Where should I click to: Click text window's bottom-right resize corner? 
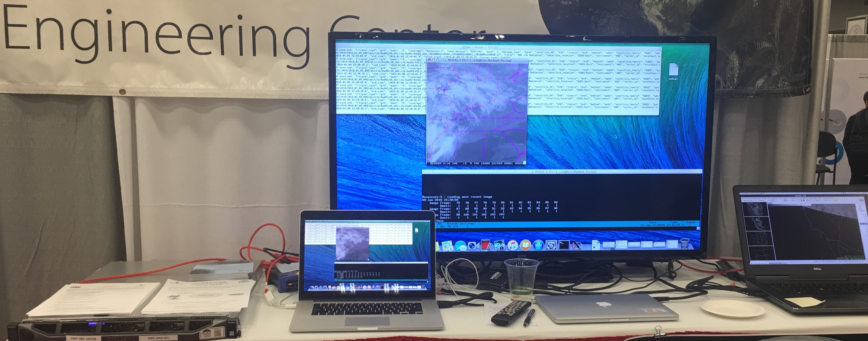point(698,228)
